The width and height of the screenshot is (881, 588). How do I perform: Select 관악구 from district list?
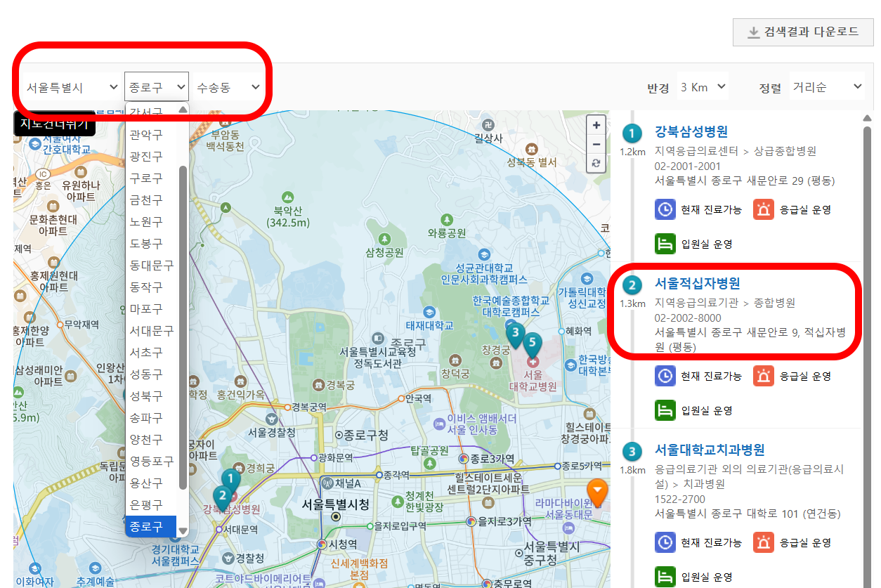tap(146, 134)
